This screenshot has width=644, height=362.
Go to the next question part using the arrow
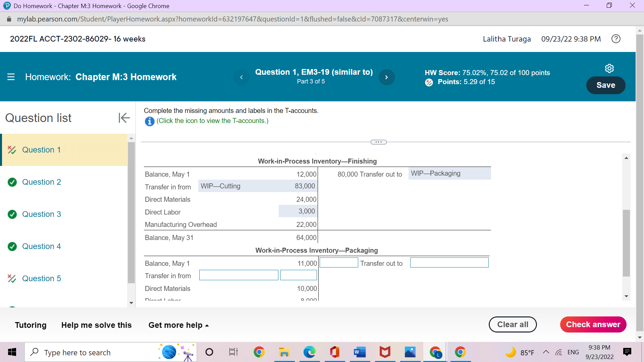386,77
